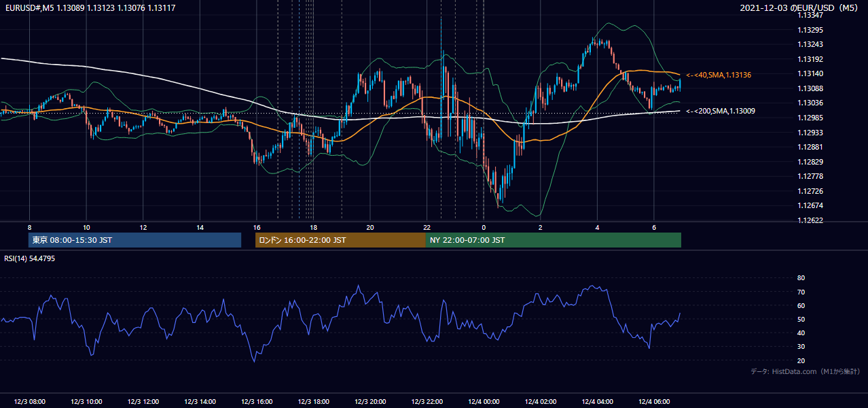Click price axis value 1.12674
868x408 pixels.
[x=811, y=205]
